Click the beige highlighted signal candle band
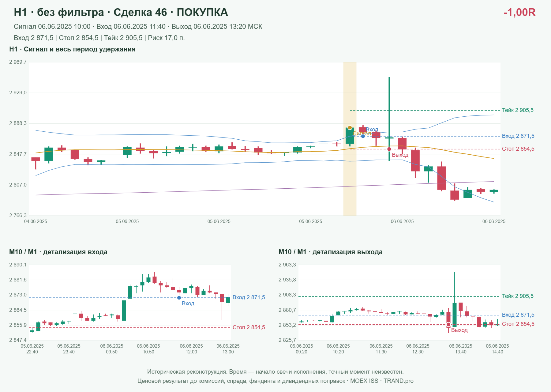Image resolution: width=551 pixels, height=392 pixels. click(x=350, y=139)
